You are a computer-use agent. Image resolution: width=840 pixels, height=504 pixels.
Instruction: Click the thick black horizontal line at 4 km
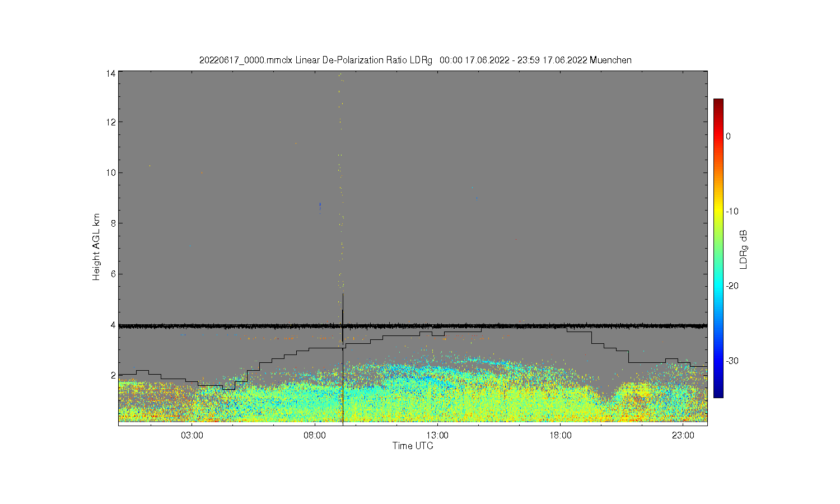[413, 325]
